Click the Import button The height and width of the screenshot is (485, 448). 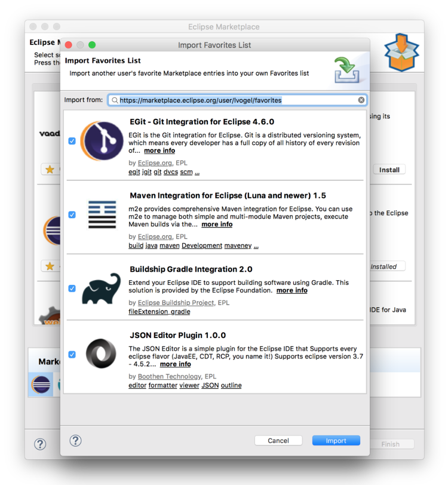pos(336,440)
